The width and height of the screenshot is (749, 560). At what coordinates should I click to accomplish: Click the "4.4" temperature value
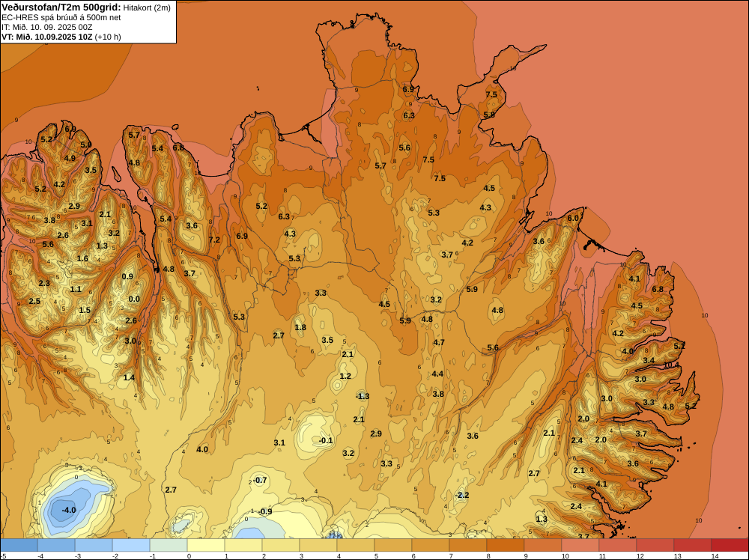point(437,374)
